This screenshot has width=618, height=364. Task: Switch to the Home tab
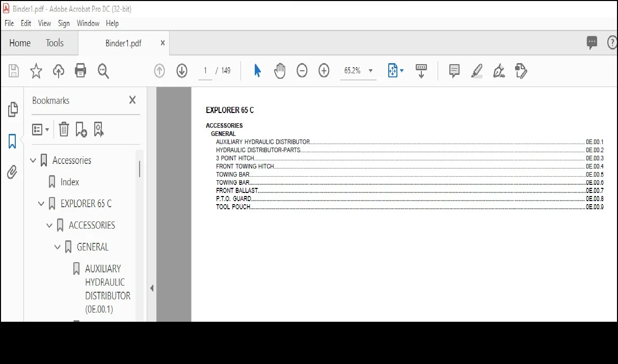click(x=20, y=43)
